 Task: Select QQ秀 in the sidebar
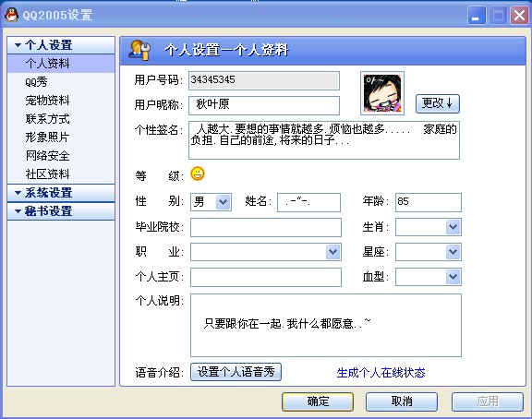(36, 82)
